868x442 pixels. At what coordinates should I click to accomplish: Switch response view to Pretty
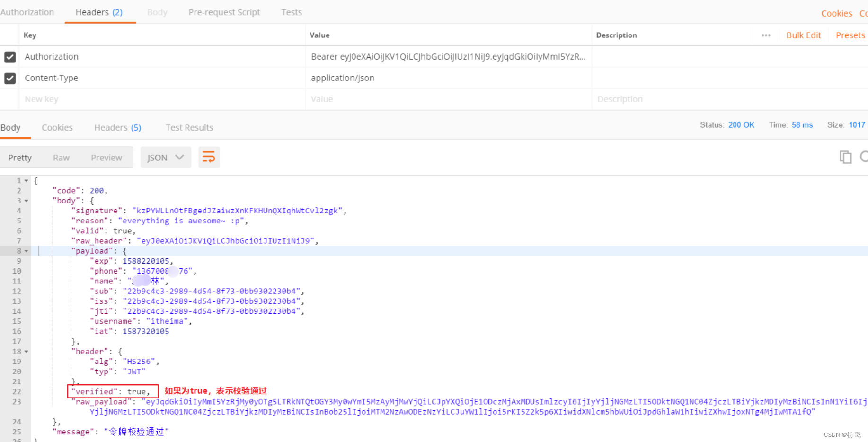[x=20, y=158]
